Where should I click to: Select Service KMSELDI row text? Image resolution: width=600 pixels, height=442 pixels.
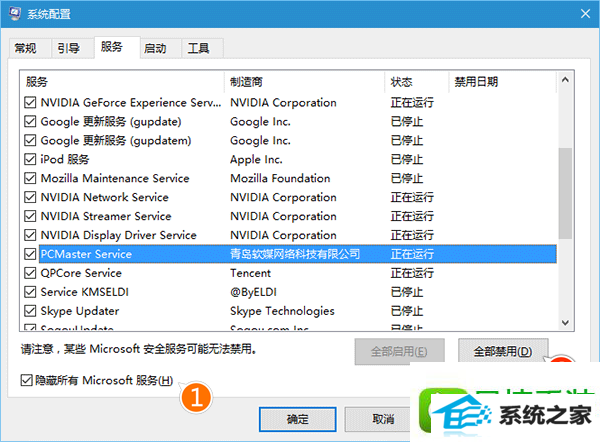(85, 292)
